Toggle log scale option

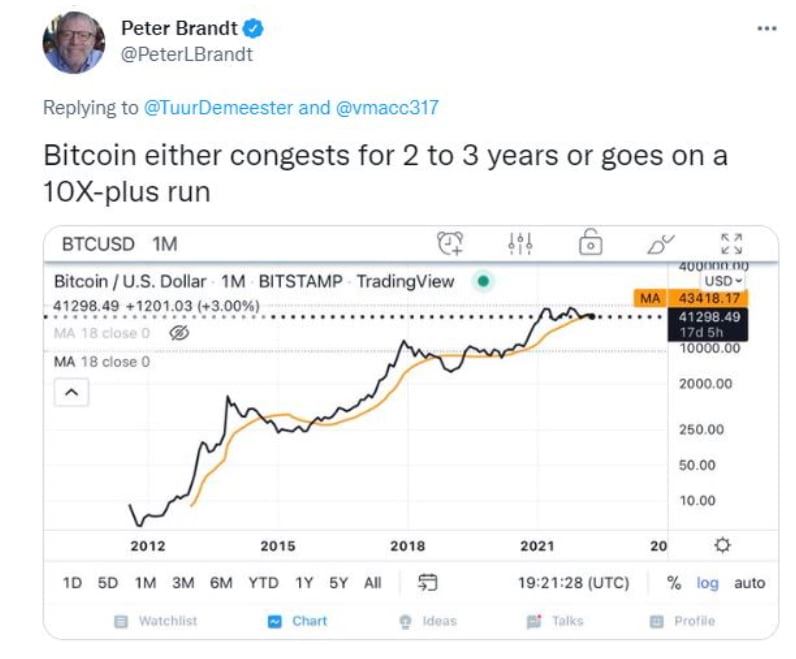[707, 583]
